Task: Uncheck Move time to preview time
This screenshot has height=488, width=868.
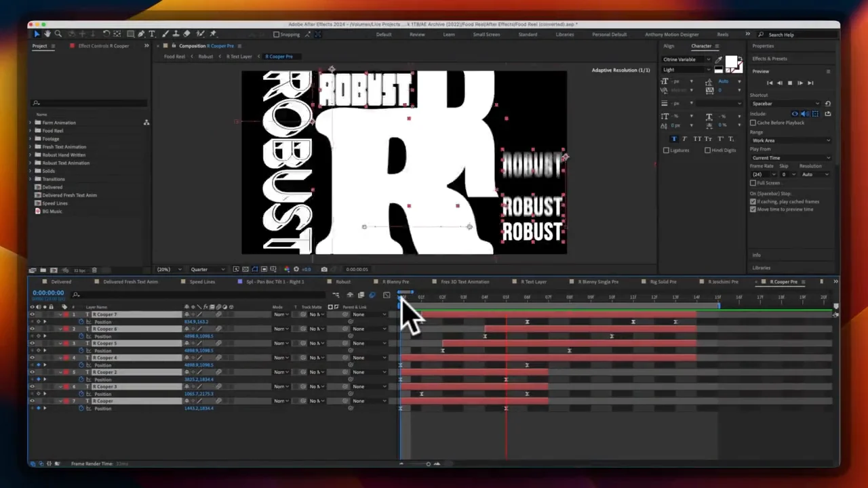Action: 753,209
